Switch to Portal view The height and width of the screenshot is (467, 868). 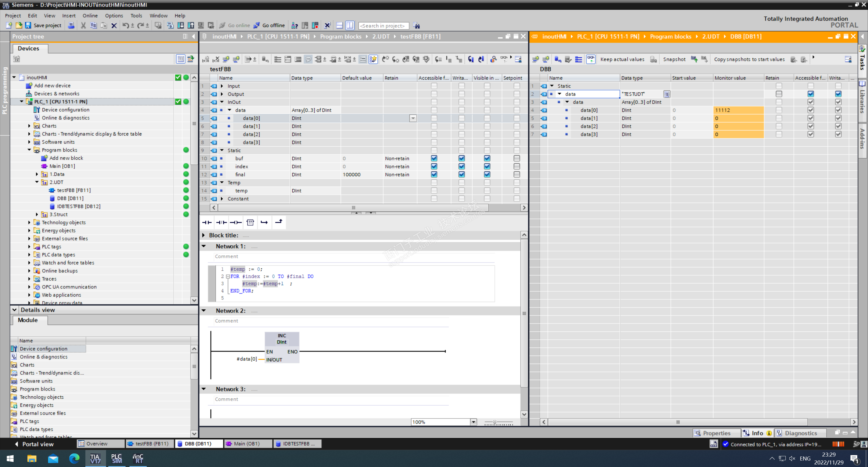(x=34, y=444)
